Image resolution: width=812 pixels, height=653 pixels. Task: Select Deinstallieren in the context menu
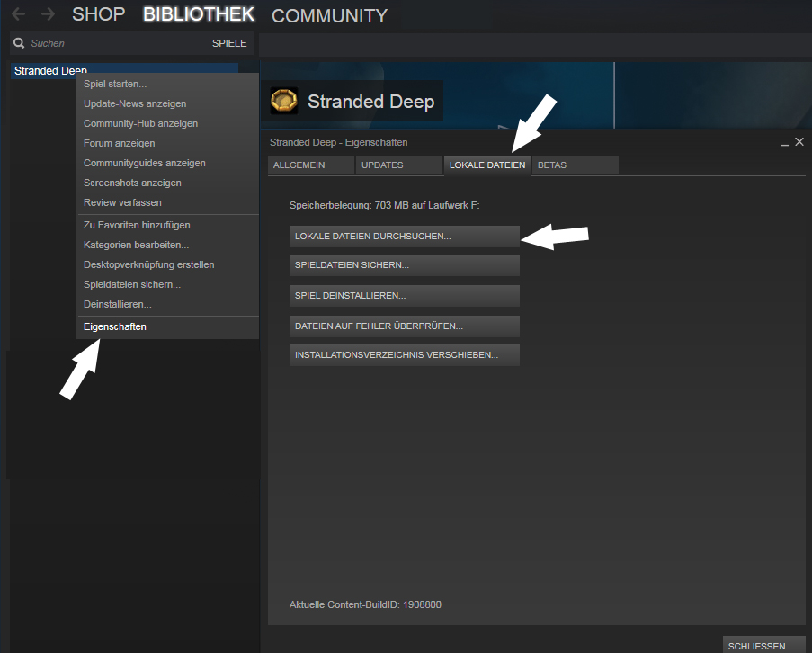pyautogui.click(x=118, y=304)
